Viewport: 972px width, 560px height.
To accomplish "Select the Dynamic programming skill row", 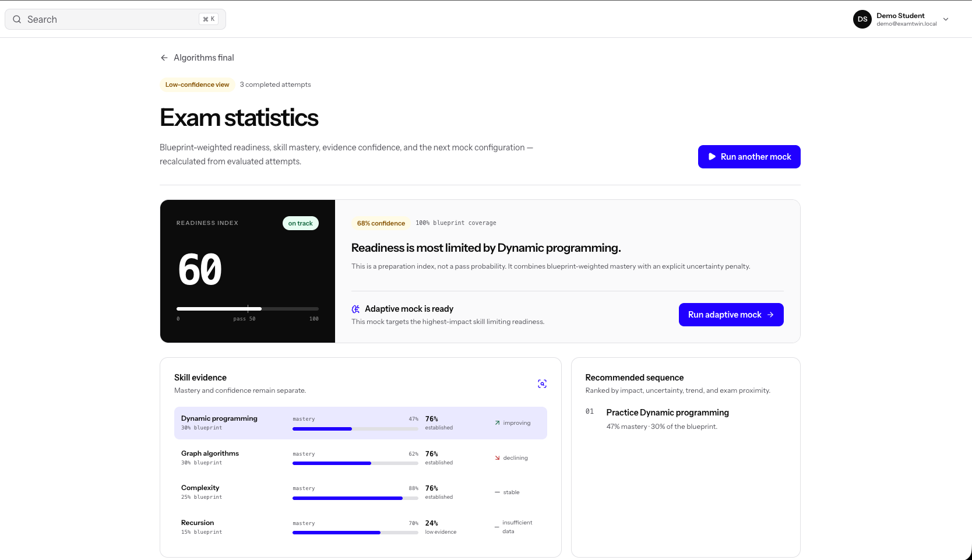I will click(x=360, y=423).
